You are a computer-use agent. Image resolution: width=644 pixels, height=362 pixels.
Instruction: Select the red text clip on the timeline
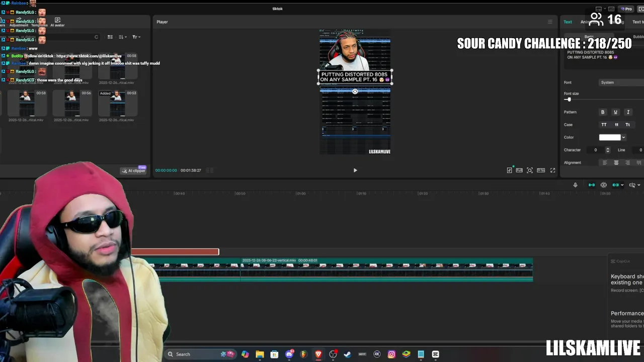click(175, 252)
